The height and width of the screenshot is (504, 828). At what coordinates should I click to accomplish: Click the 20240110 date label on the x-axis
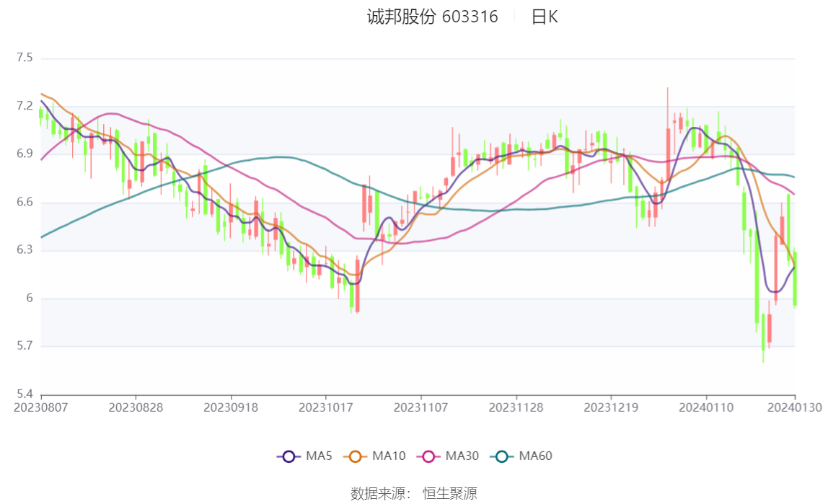pyautogui.click(x=706, y=407)
